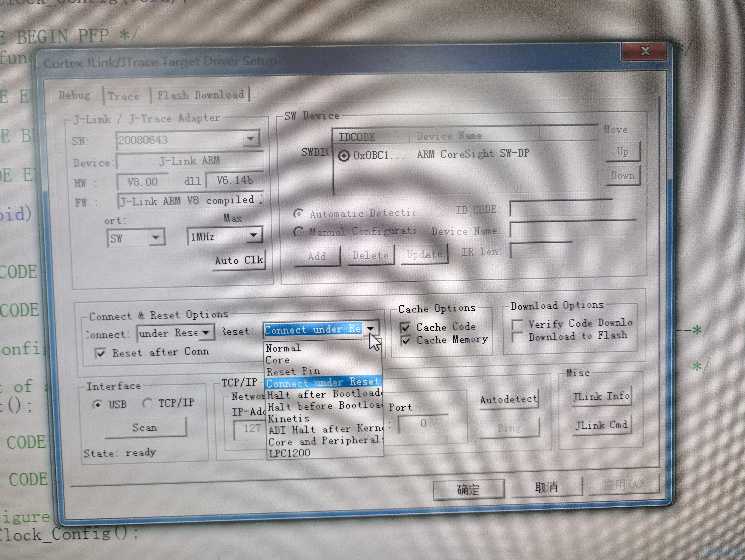Open the Trace tab
This screenshot has height=560, width=745.
point(124,96)
